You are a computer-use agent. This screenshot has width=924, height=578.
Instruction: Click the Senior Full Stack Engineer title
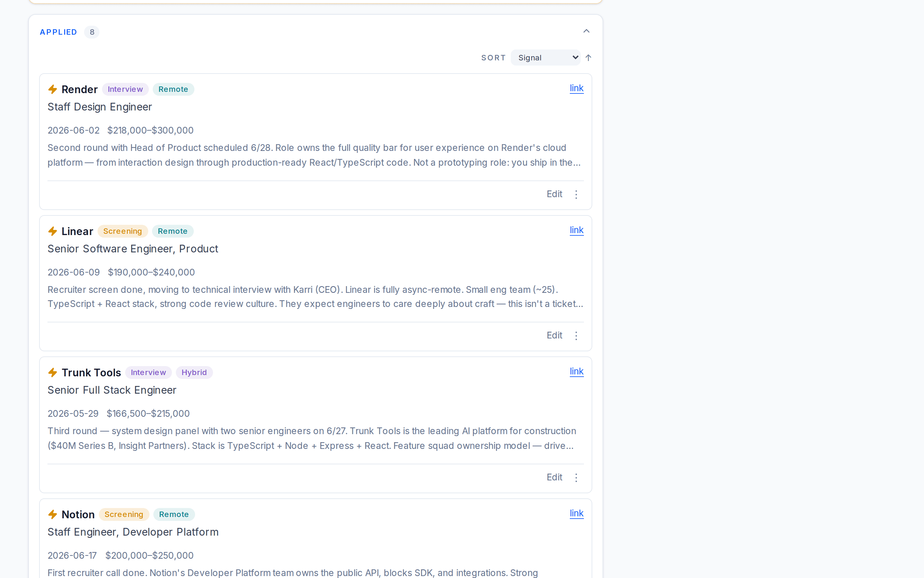pos(112,390)
